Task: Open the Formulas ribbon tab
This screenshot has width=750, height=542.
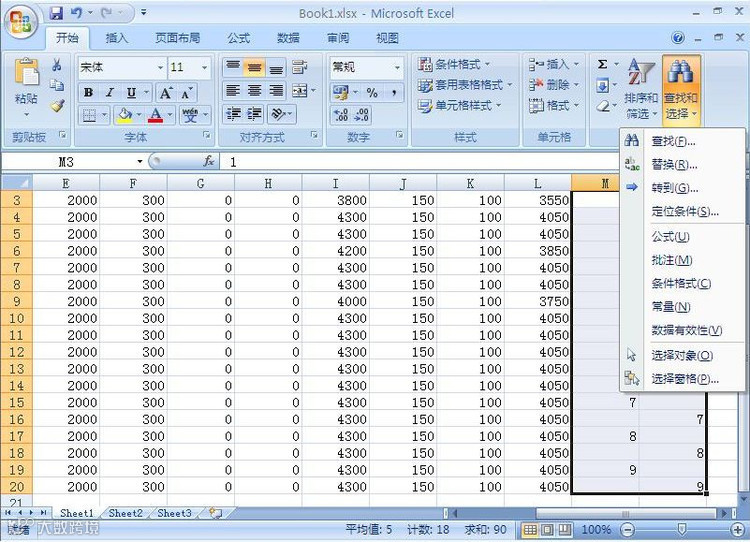Action: coord(239,38)
